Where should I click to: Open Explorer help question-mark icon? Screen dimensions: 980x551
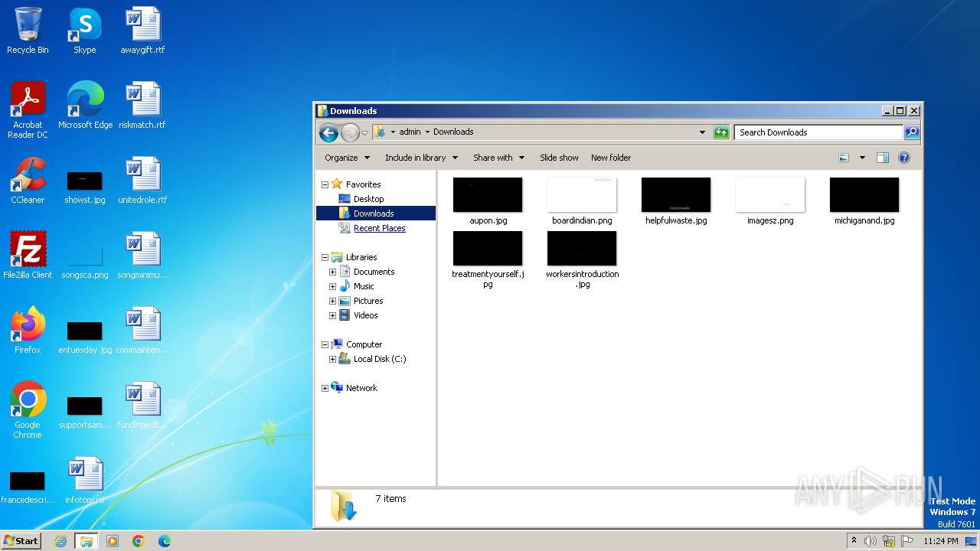pos(904,158)
